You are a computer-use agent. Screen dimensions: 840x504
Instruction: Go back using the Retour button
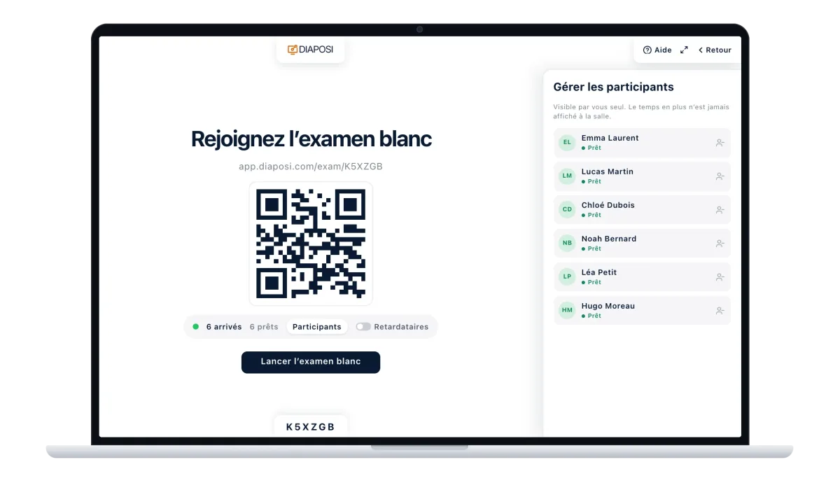click(x=715, y=50)
